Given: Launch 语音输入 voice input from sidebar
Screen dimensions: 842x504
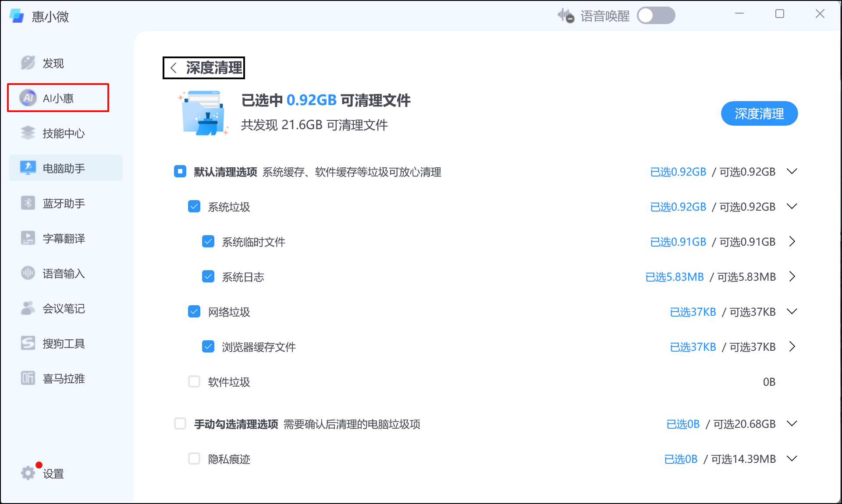Looking at the screenshot, I should [63, 273].
